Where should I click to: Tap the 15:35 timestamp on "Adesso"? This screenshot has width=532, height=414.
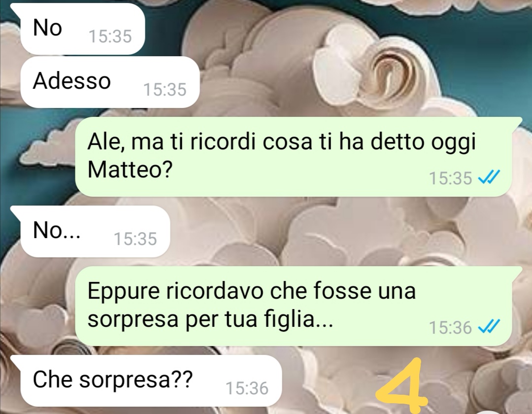165,90
